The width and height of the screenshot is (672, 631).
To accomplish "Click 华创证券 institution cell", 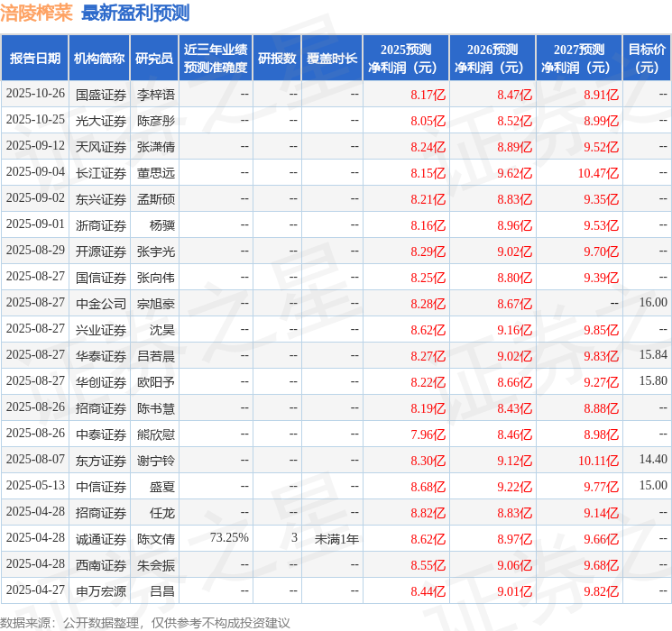I will click(x=101, y=382).
